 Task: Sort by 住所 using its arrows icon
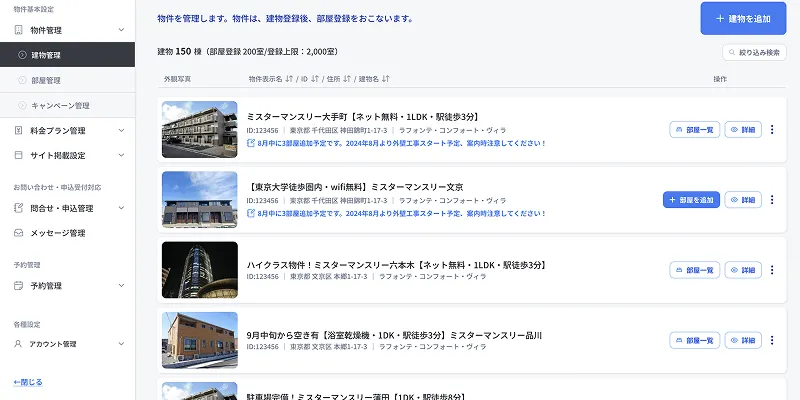[x=347, y=79]
